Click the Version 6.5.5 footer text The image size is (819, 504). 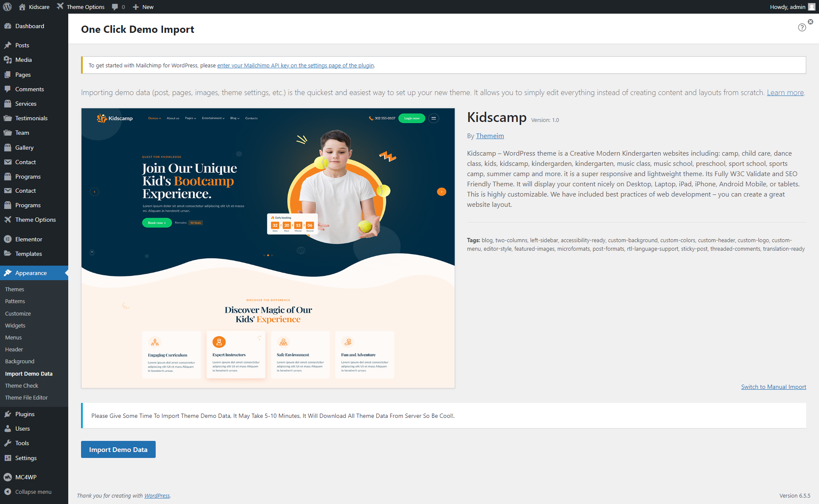point(795,495)
